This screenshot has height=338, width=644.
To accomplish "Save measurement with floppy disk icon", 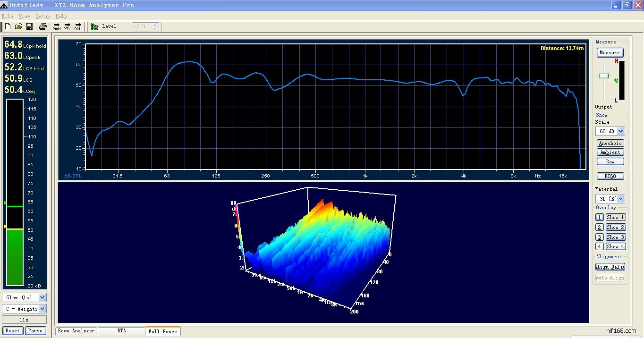I will point(29,26).
